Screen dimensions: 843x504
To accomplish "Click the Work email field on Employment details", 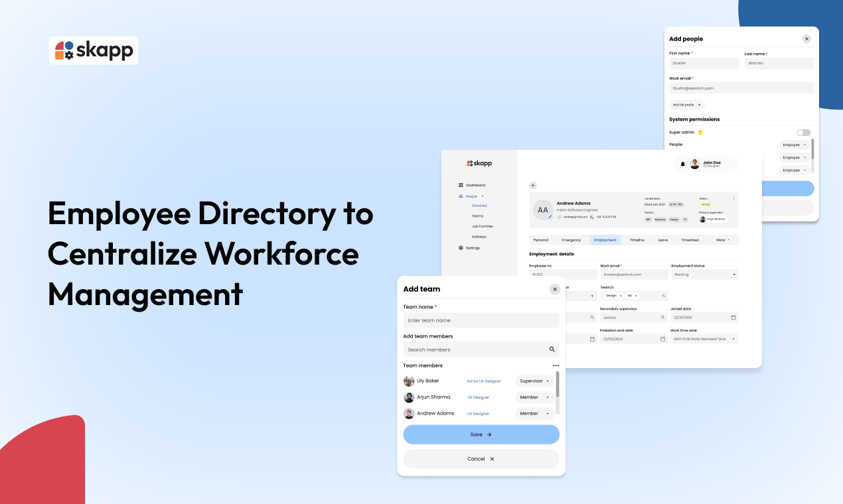I will click(x=634, y=275).
